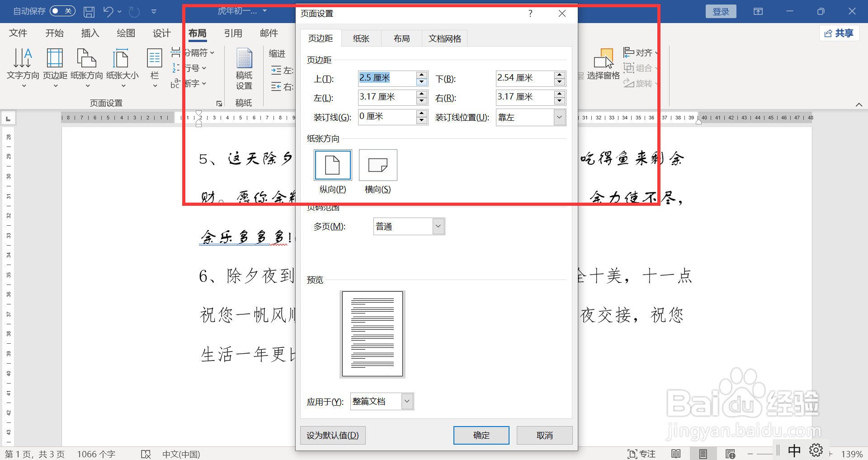
Task: Click 设为默认值 set as default button
Action: (x=333, y=435)
